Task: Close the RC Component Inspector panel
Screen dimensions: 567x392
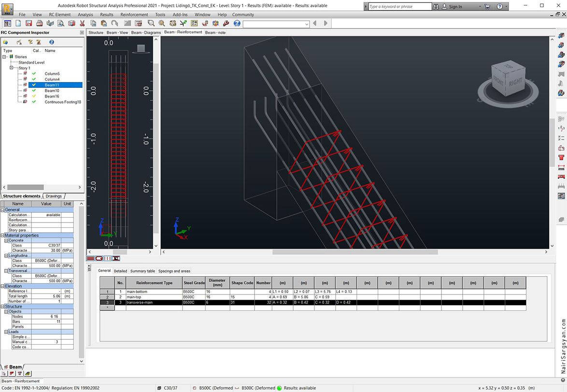Action: 82,32
